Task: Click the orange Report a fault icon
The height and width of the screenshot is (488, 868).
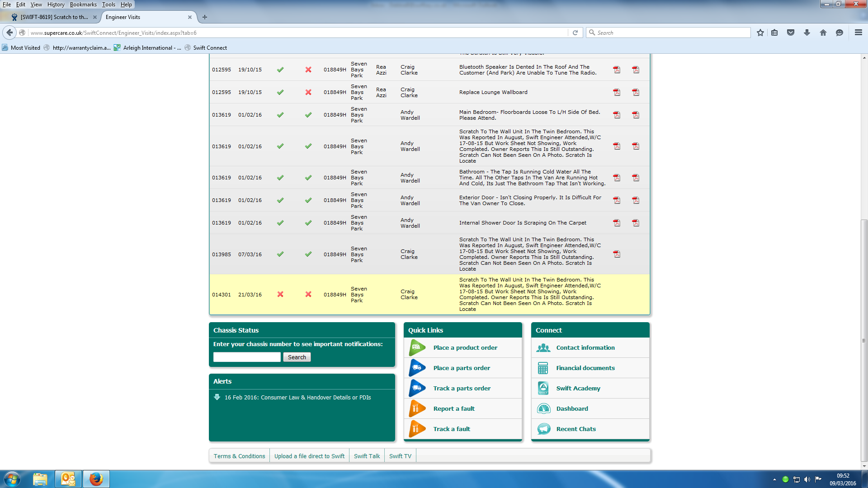Action: (417, 408)
